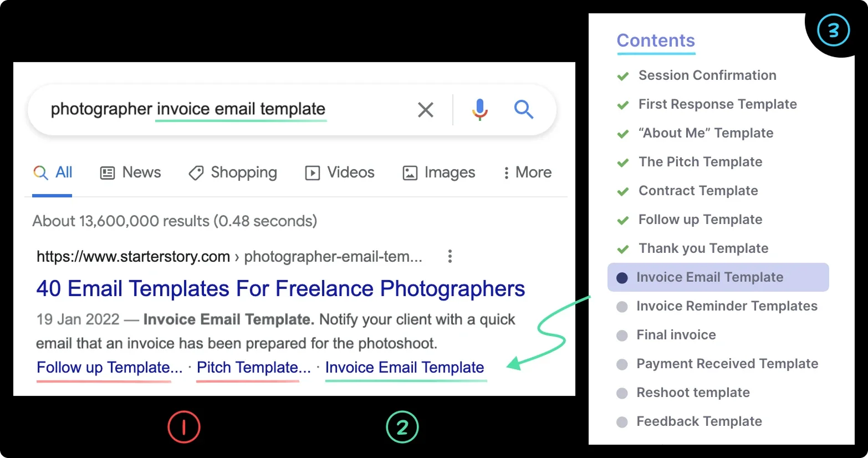The height and width of the screenshot is (458, 868).
Task: Click the checkmark beside Thank you Template
Action: 623,249
